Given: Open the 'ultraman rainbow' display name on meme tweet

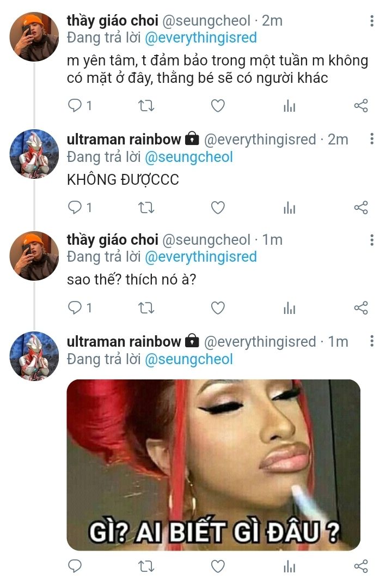Looking at the screenshot, I should [124, 341].
